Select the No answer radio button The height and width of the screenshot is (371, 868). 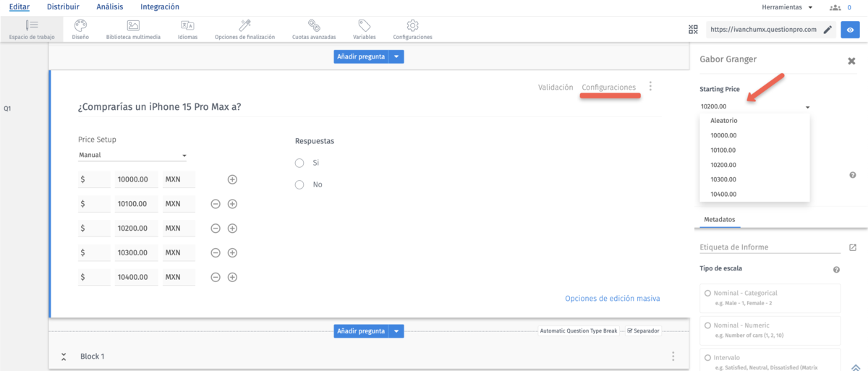pyautogui.click(x=299, y=185)
